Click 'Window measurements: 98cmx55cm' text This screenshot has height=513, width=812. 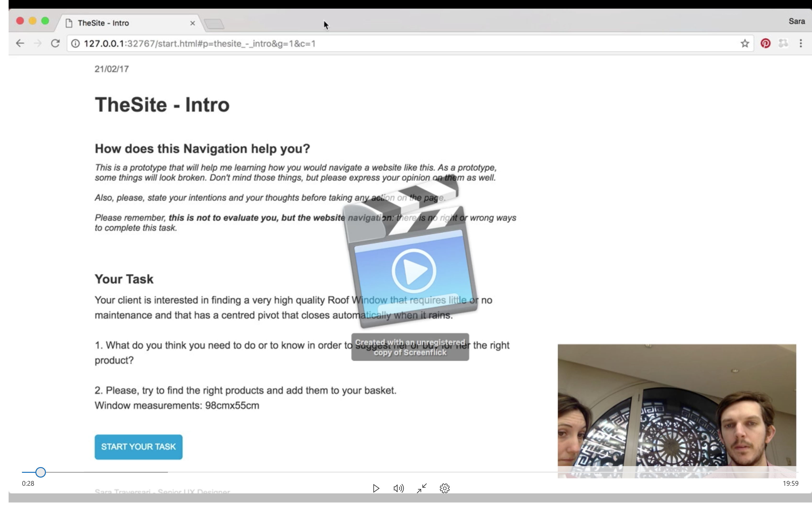[177, 405]
